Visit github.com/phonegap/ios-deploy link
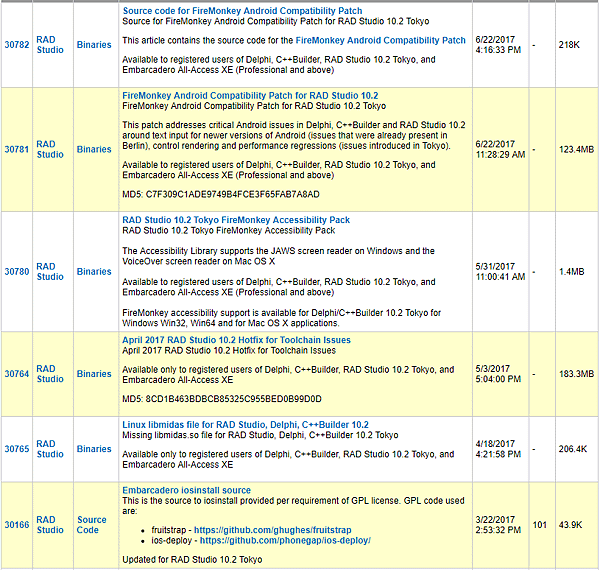The width and height of the screenshot is (600, 570). click(x=285, y=540)
